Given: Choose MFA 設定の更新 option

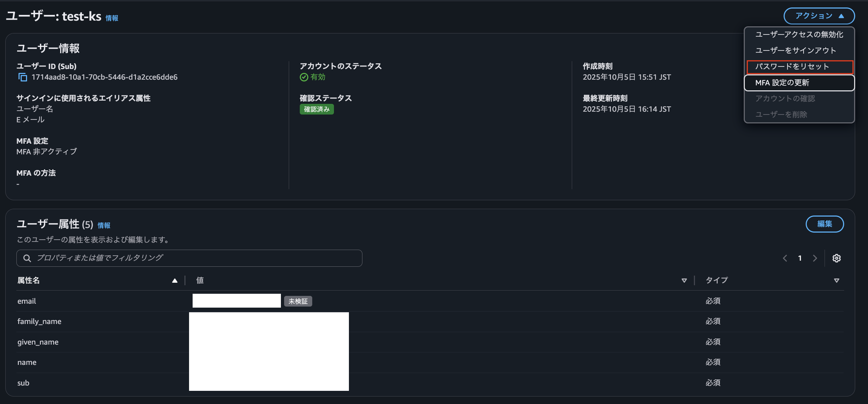Looking at the screenshot, I should (x=782, y=83).
